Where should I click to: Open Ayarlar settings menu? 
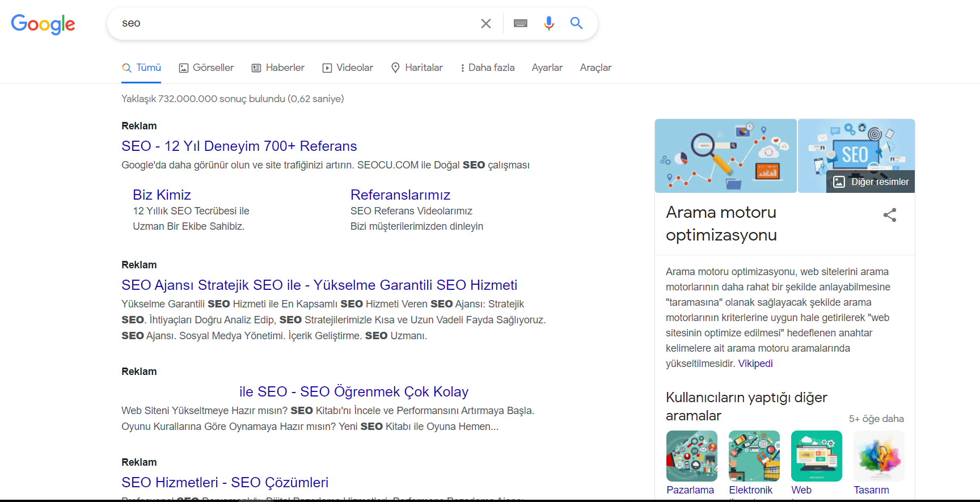pos(547,68)
